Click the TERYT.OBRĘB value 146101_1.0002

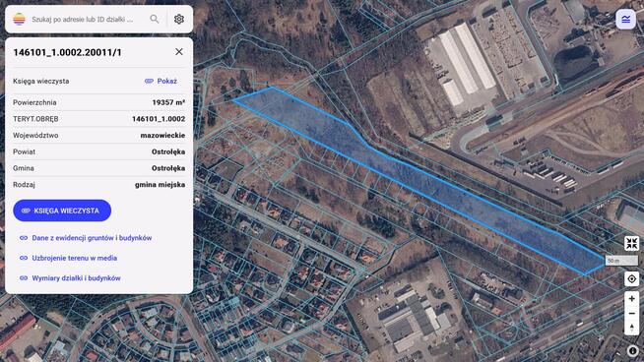[x=159, y=119]
